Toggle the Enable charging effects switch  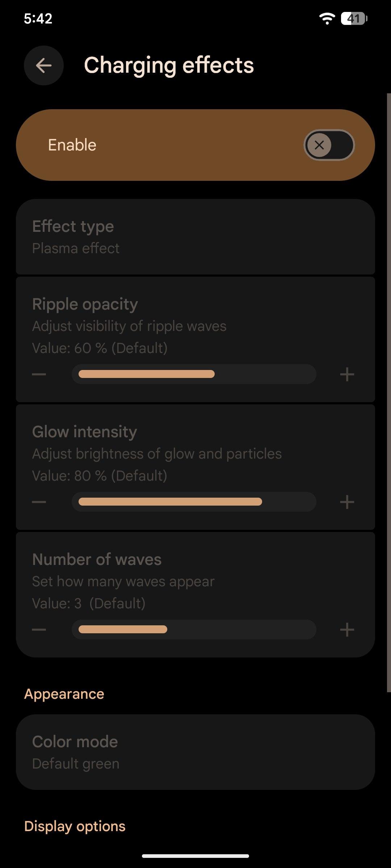(x=329, y=145)
